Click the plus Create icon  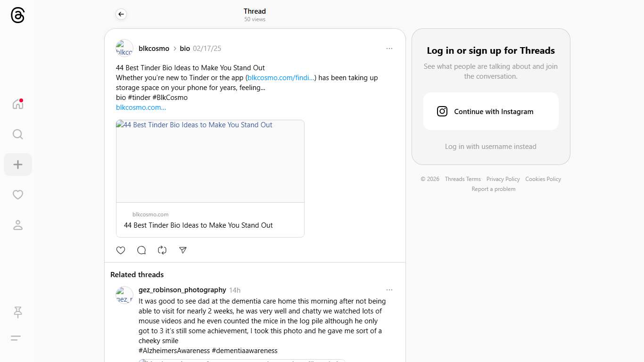point(18,165)
